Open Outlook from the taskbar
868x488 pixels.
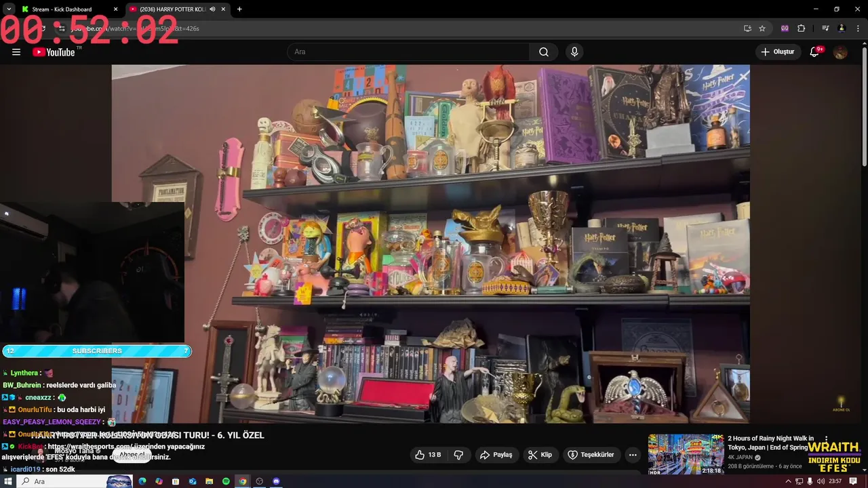[x=193, y=481]
